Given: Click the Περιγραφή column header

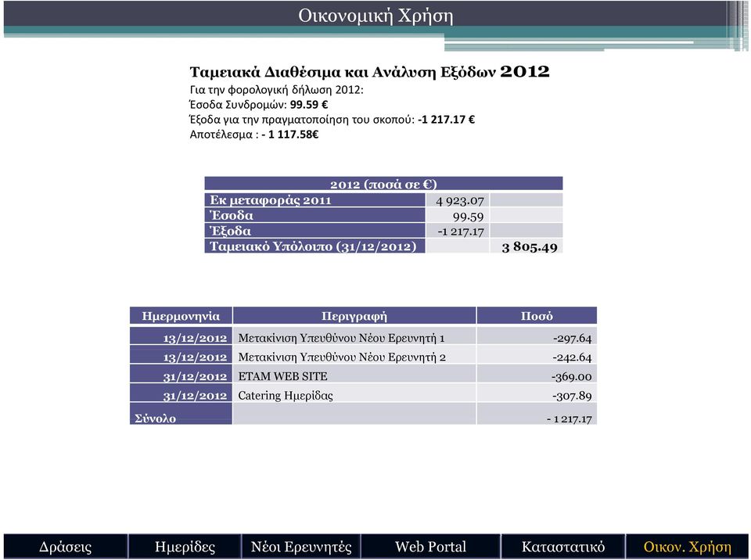Looking at the screenshot, I should tap(354, 316).
